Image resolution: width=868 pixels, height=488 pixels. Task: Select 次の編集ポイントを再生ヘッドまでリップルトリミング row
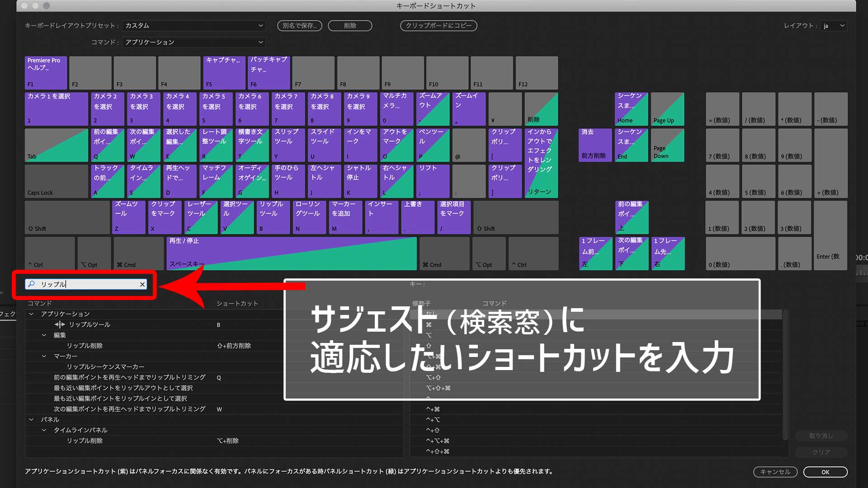(214, 409)
